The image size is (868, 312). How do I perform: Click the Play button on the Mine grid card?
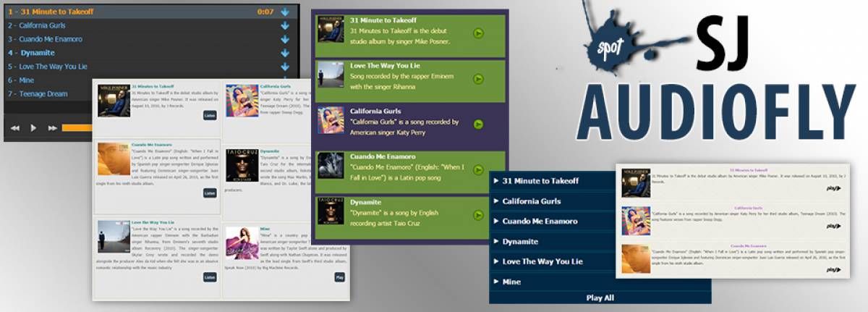(340, 277)
